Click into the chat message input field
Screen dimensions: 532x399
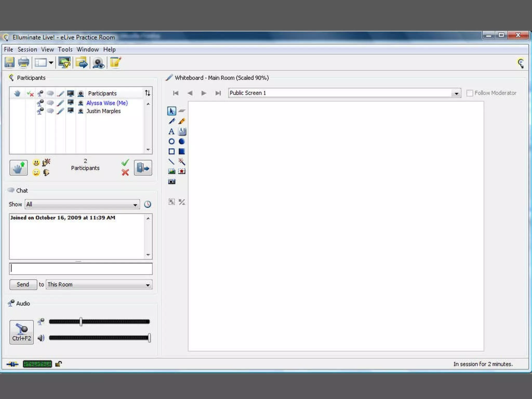click(x=81, y=269)
